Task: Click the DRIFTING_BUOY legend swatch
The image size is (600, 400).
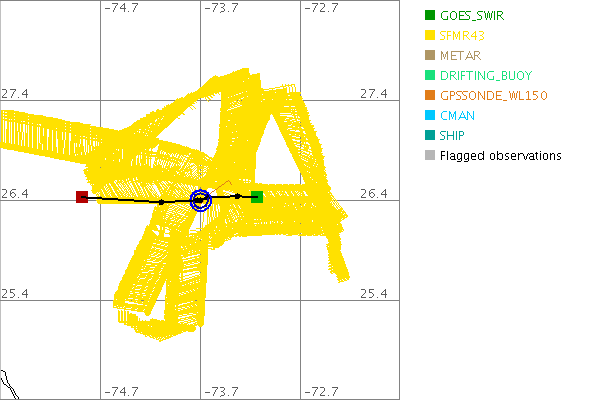Action: click(430, 75)
